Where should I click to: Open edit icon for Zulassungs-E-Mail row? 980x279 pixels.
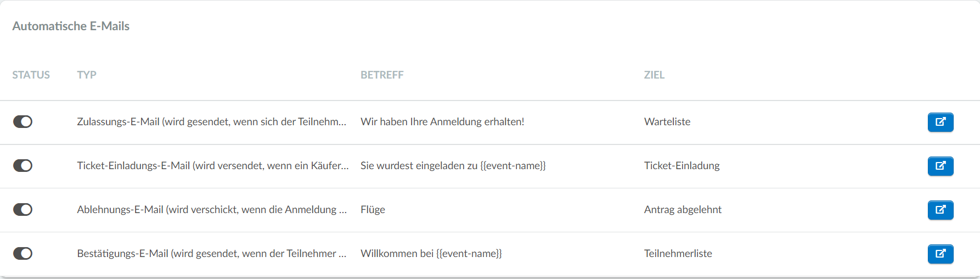point(940,122)
